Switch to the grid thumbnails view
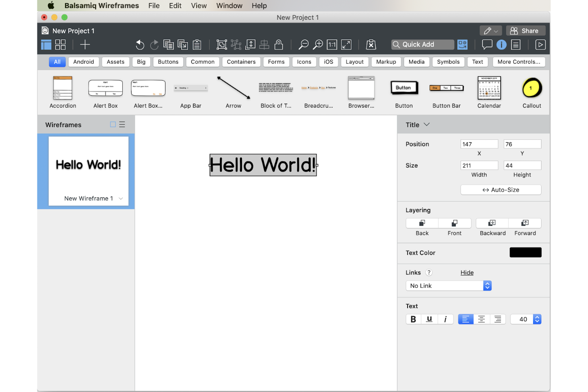Viewport: 588px width, 392px height. point(60,44)
